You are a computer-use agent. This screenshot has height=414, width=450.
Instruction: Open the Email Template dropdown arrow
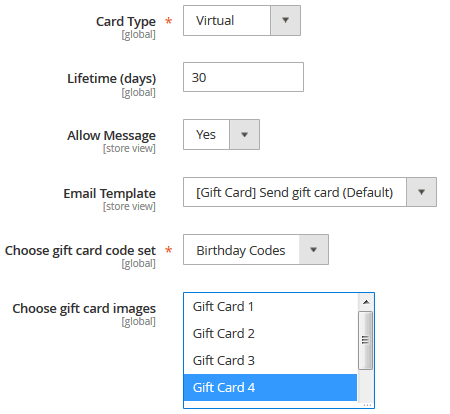pyautogui.click(x=421, y=192)
